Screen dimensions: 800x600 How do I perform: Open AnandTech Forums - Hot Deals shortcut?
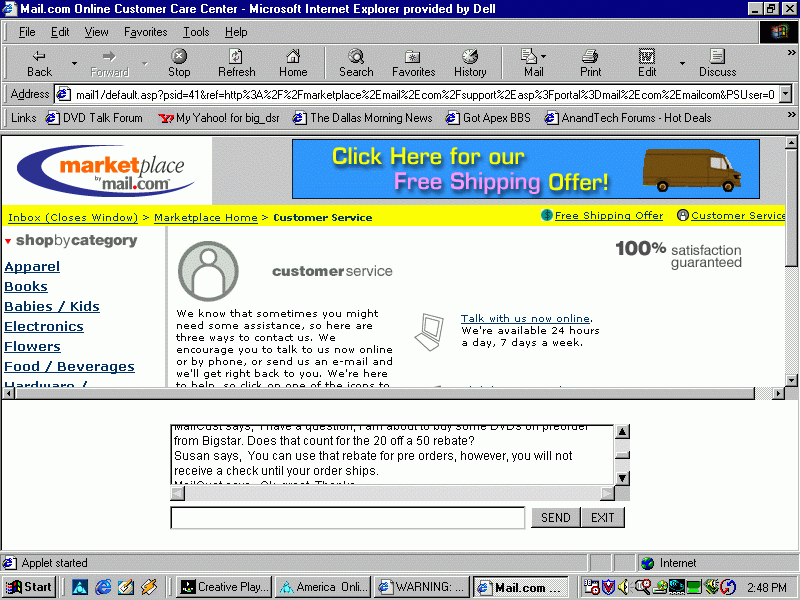point(628,118)
